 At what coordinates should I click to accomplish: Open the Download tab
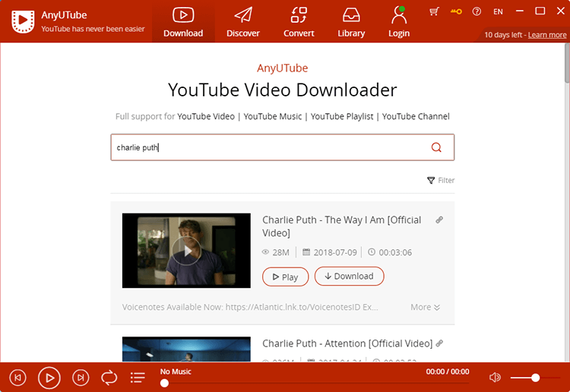(183, 21)
